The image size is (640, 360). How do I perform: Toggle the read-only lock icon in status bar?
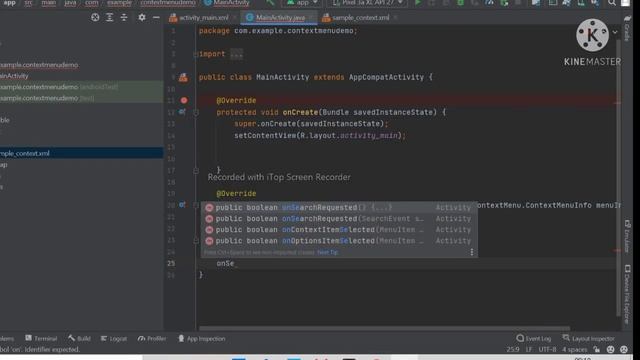pyautogui.click(x=597, y=349)
